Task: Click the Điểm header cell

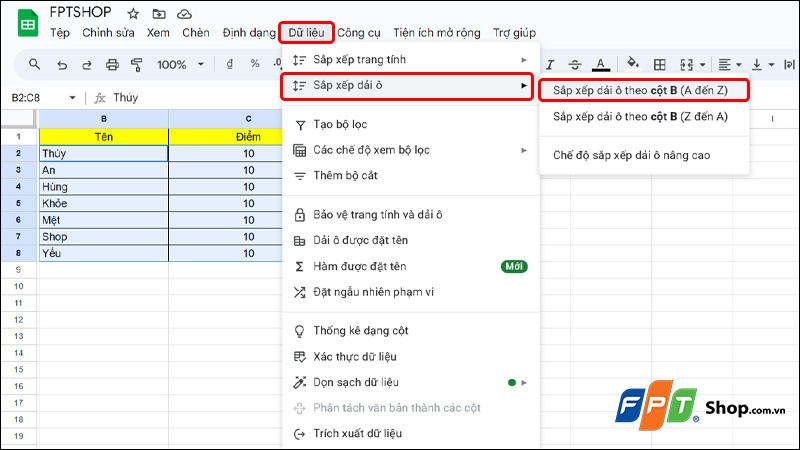Action: coord(226,137)
